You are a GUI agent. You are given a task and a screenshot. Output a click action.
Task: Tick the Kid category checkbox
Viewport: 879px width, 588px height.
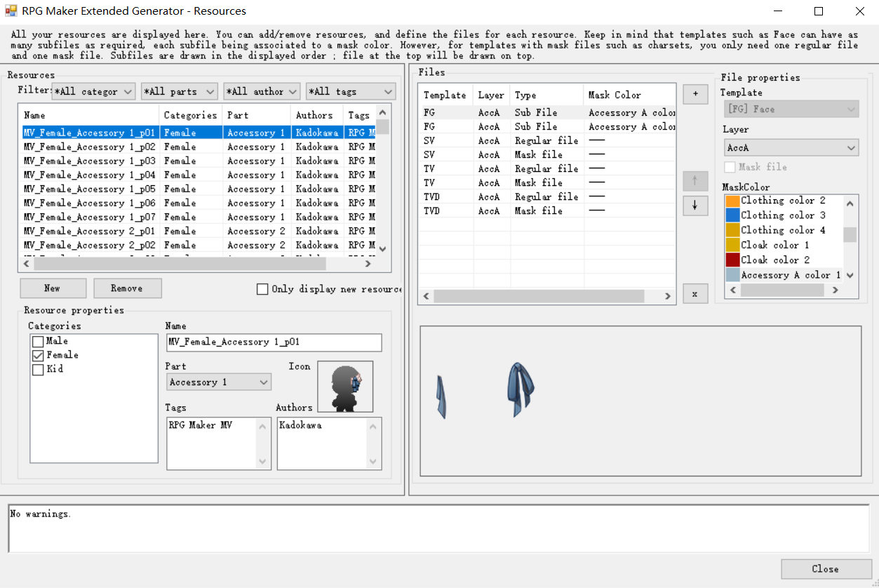pyautogui.click(x=38, y=370)
